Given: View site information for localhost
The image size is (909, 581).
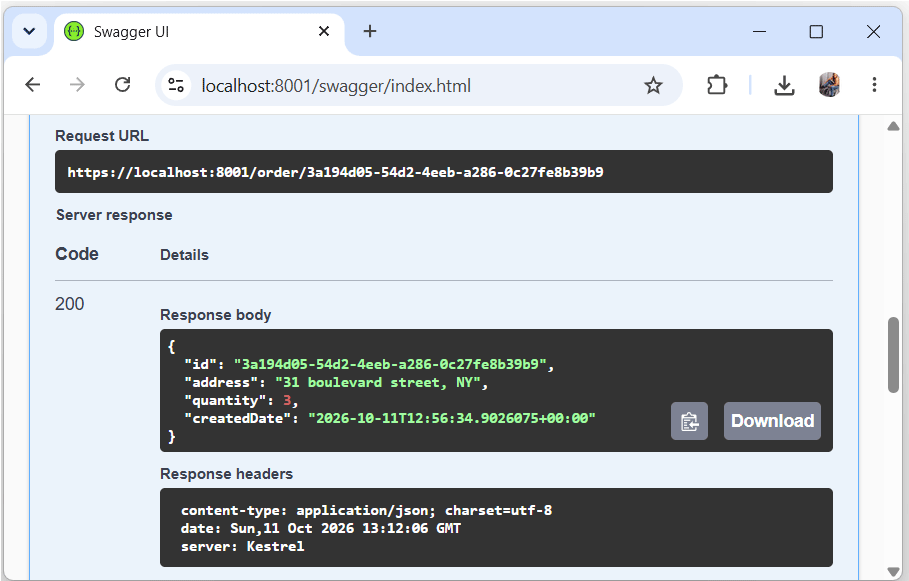Looking at the screenshot, I should point(176,86).
